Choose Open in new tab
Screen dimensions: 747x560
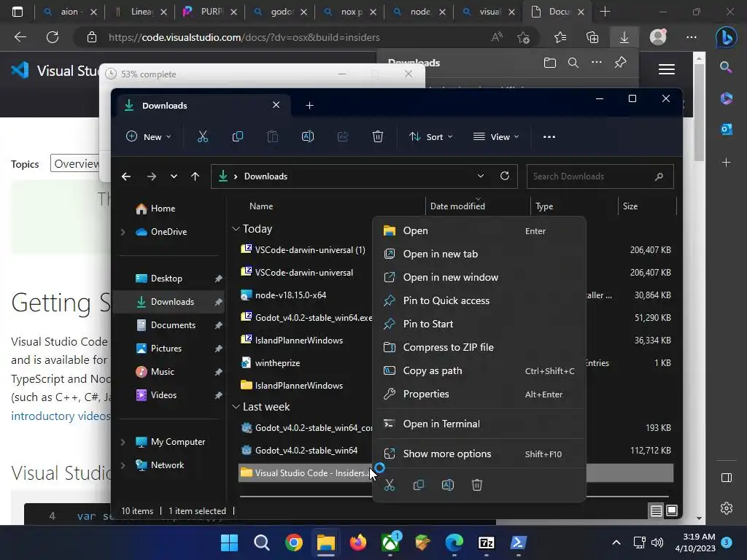click(479, 254)
